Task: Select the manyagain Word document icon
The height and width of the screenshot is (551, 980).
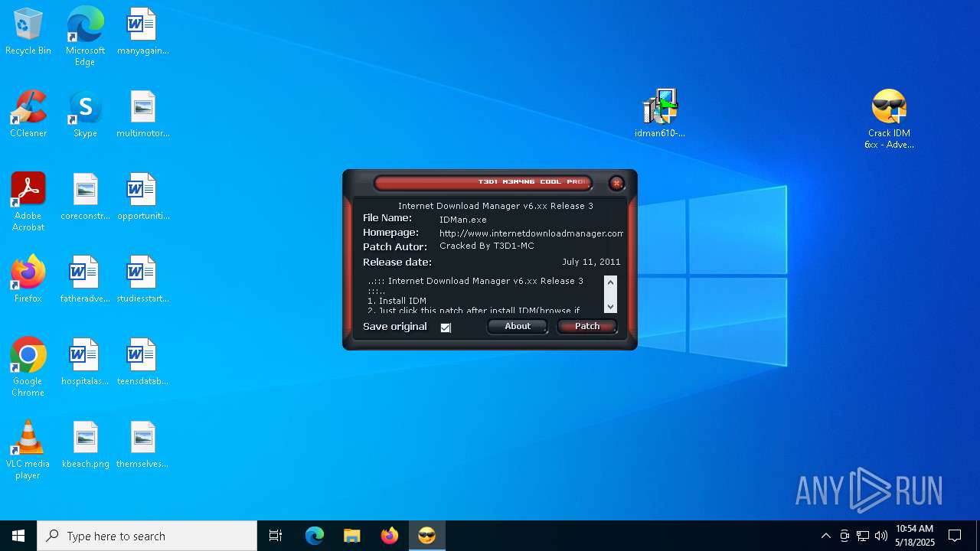Action: point(142,32)
